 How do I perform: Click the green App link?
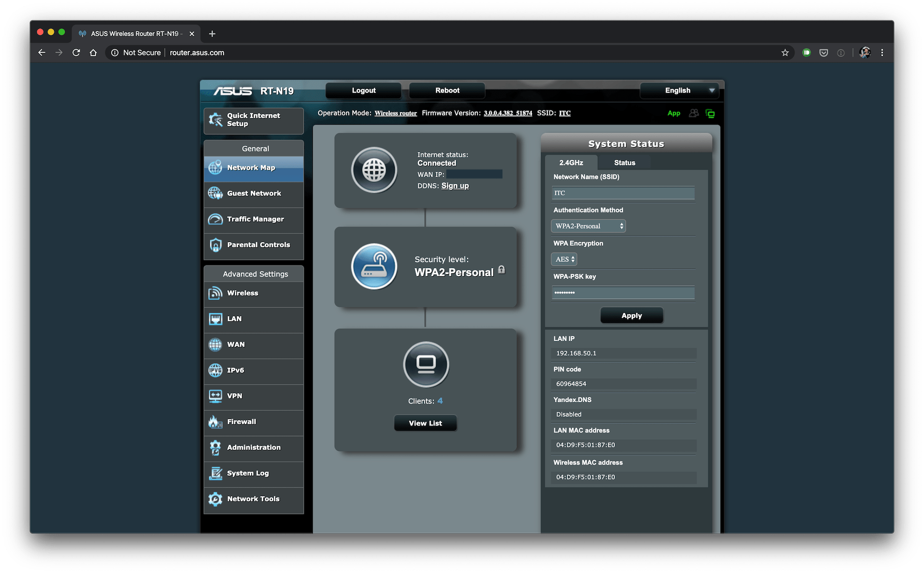(674, 113)
